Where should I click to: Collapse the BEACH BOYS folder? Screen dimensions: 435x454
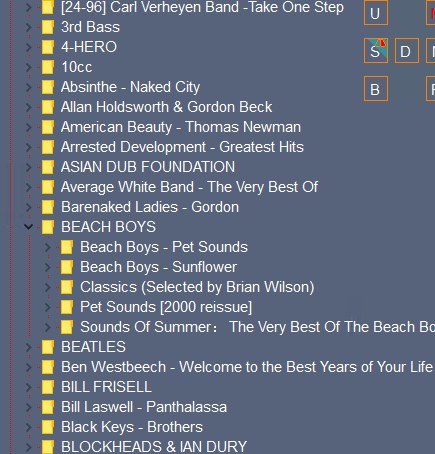pyautogui.click(x=29, y=227)
